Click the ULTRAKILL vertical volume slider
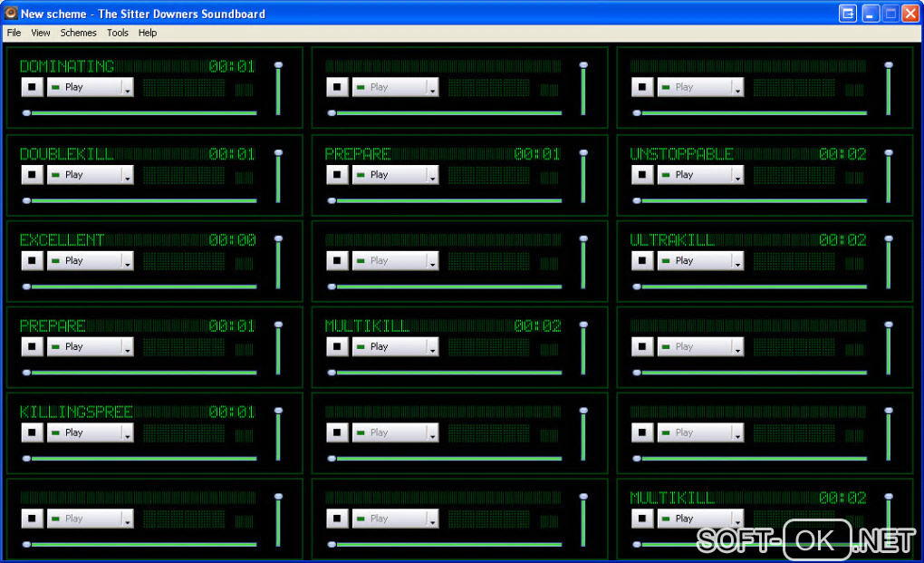The height and width of the screenshot is (563, 924). click(x=888, y=262)
